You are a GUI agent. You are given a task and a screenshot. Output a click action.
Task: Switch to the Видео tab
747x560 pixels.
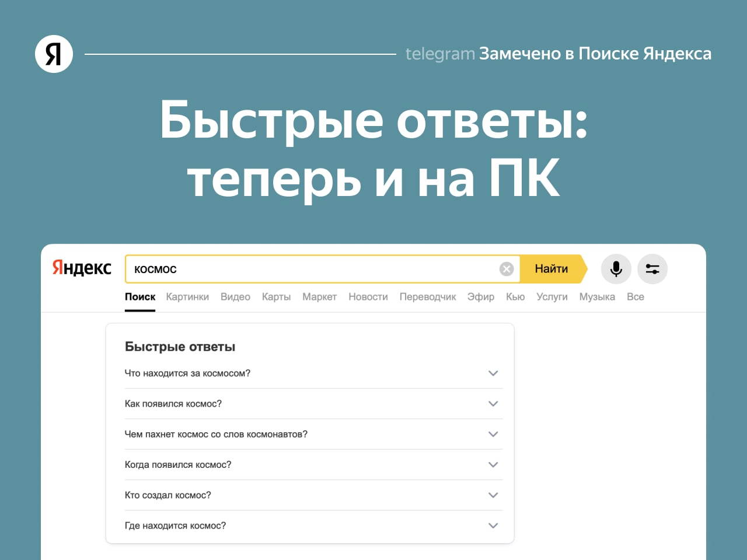point(235,297)
